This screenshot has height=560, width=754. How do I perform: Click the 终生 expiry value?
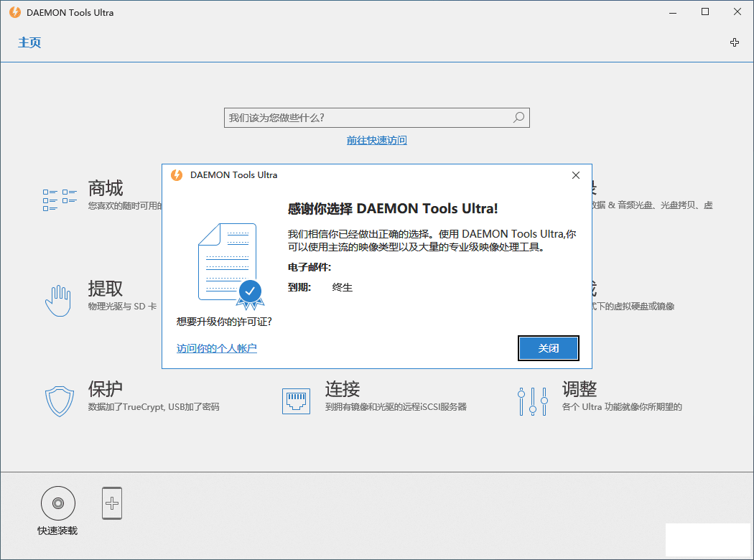tap(343, 287)
